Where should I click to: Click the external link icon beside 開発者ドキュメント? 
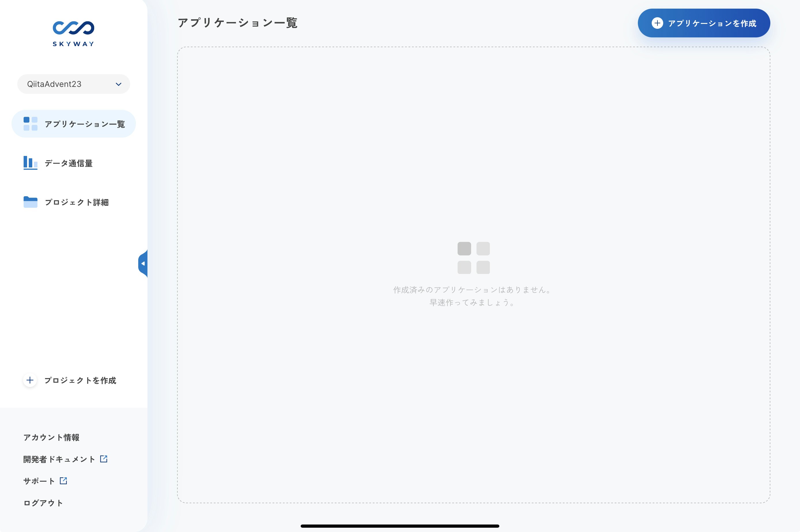pos(104,459)
